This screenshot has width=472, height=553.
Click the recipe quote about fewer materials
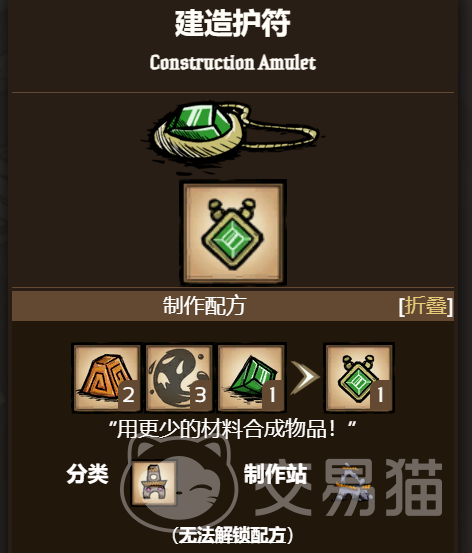tap(232, 429)
